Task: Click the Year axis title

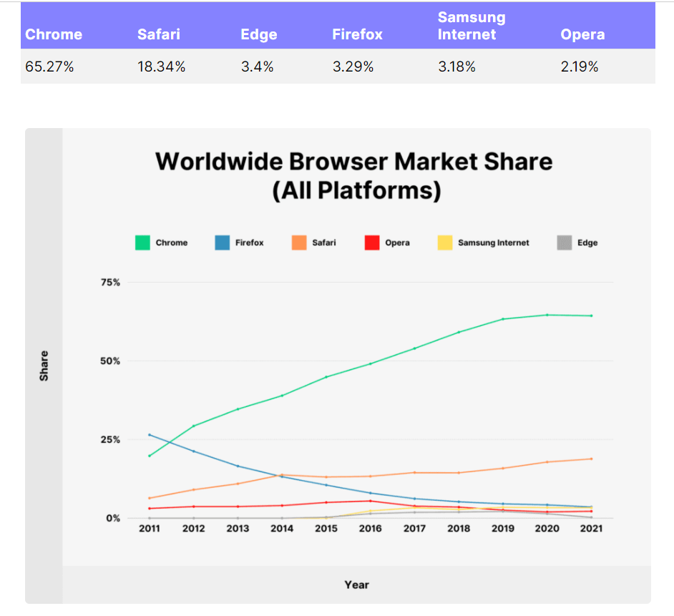Action: (x=357, y=585)
